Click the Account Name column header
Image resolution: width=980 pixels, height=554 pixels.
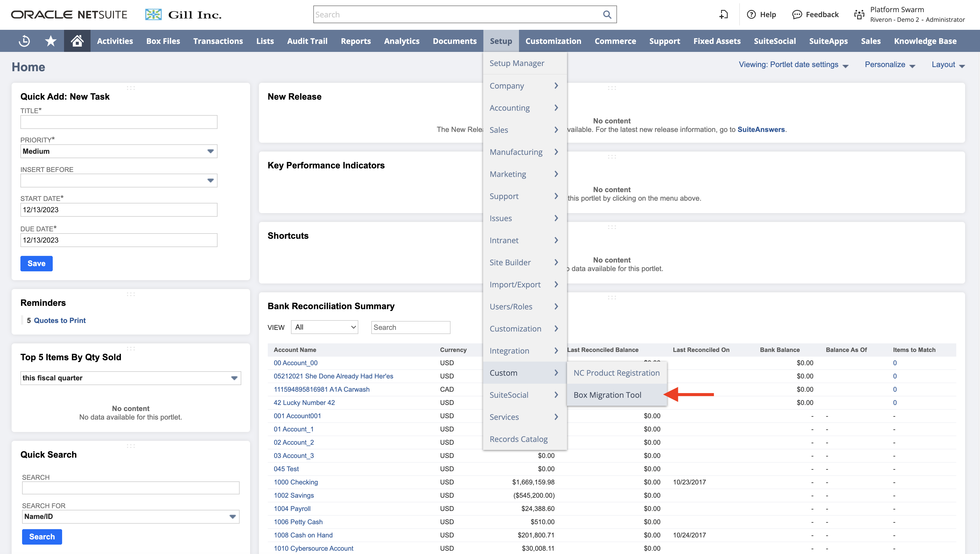295,350
